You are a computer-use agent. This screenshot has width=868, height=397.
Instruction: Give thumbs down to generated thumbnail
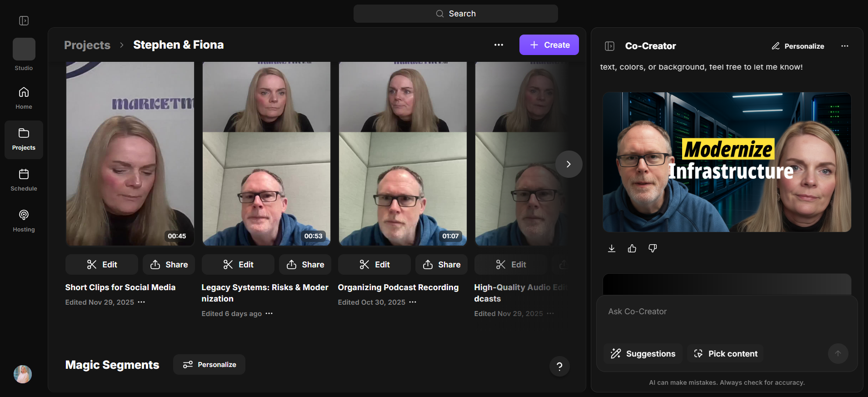pos(653,248)
